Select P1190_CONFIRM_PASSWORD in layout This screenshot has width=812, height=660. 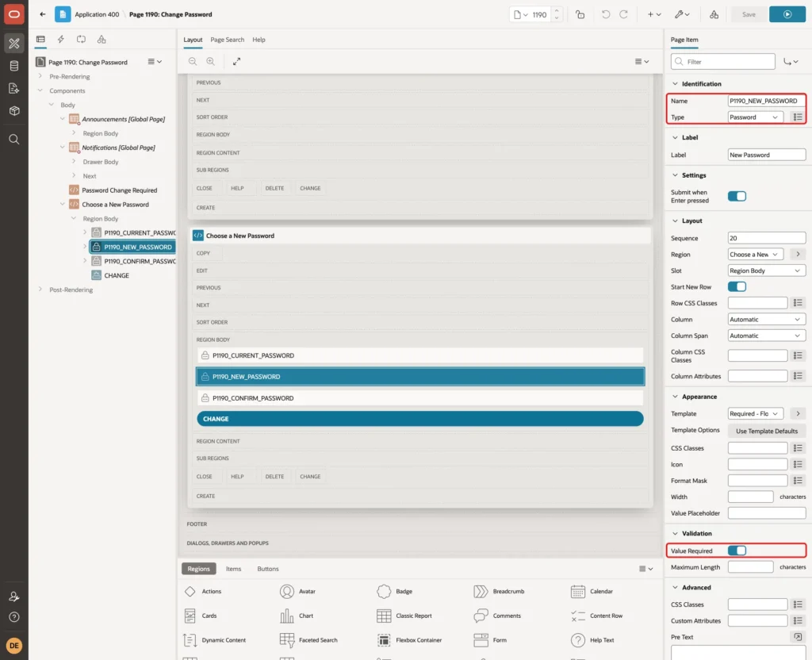[420, 398]
